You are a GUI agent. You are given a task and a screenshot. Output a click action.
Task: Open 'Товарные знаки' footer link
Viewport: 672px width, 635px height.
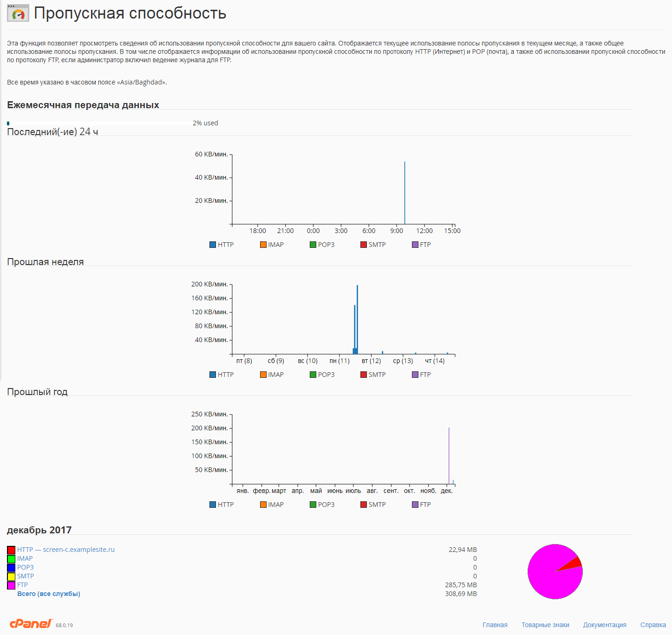[x=545, y=625]
